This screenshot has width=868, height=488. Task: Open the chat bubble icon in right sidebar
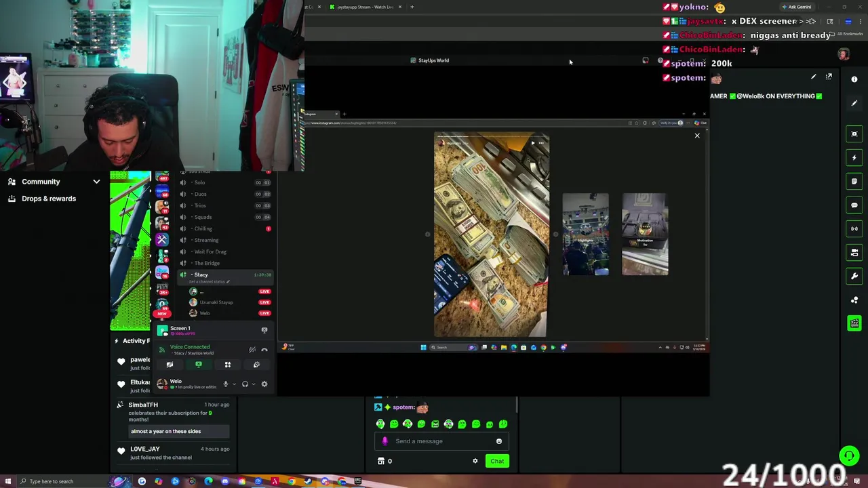[x=854, y=205]
